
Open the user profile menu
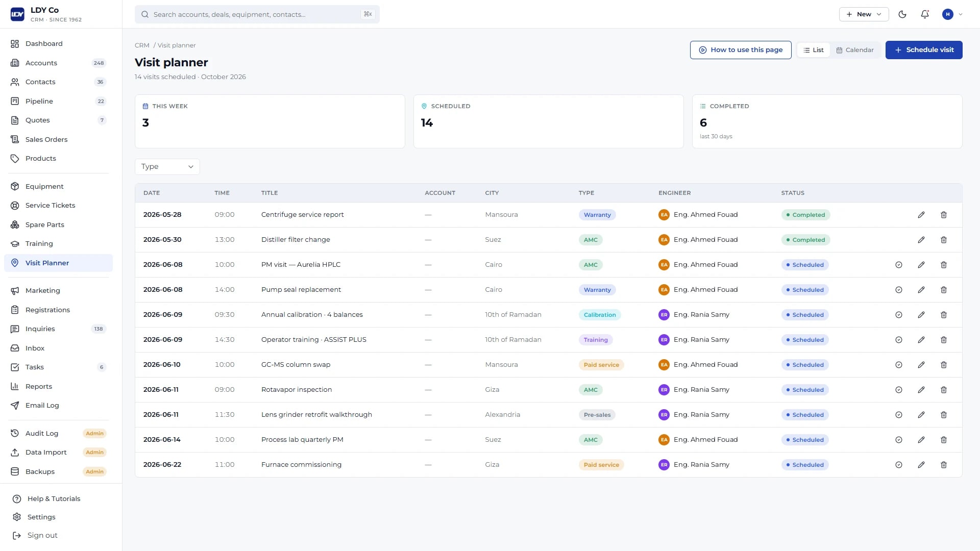coord(952,14)
